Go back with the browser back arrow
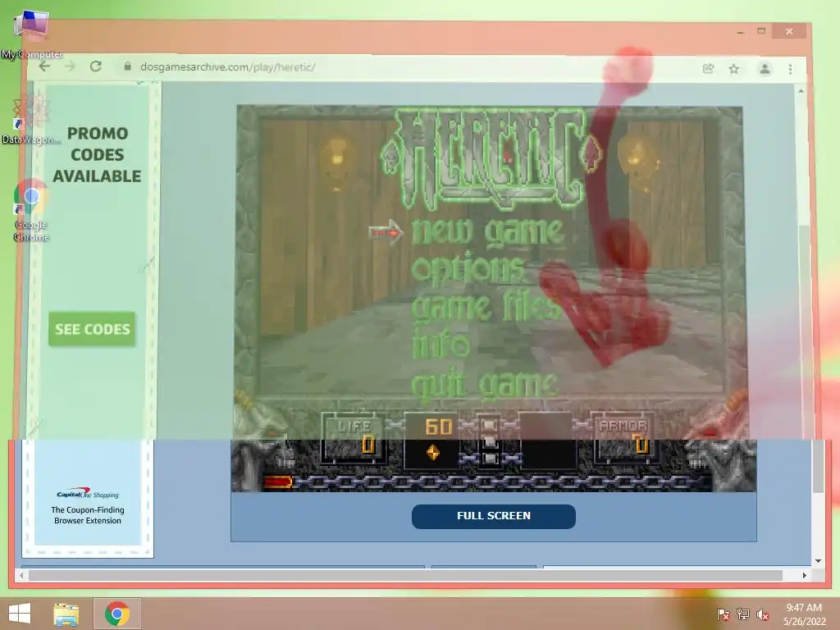The height and width of the screenshot is (630, 840). (44, 67)
